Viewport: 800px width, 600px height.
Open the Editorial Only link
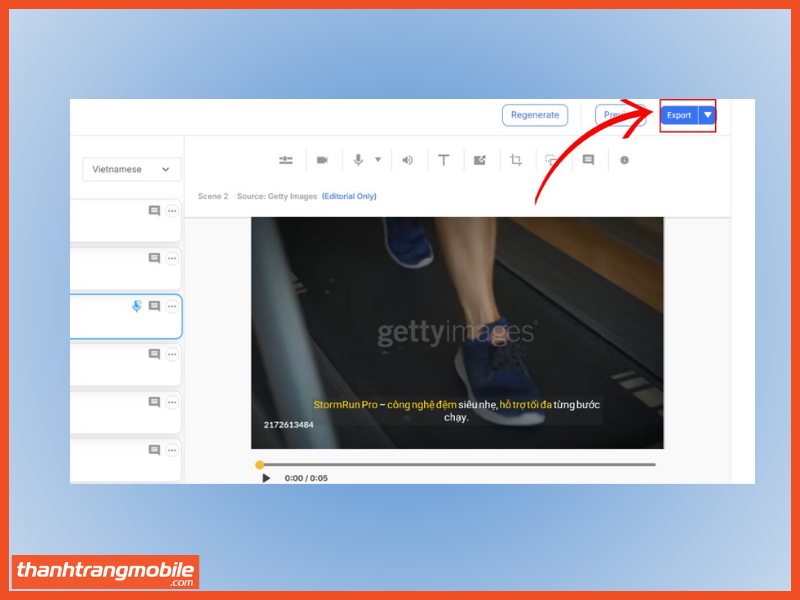(x=349, y=196)
